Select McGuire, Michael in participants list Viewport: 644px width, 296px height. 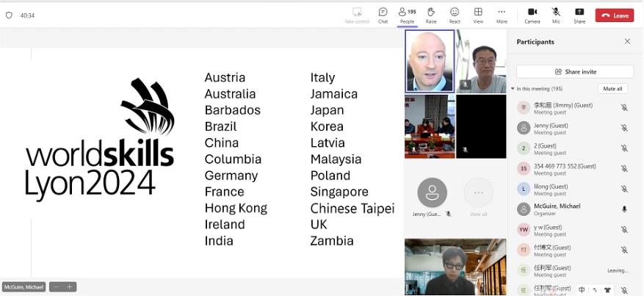557,209
